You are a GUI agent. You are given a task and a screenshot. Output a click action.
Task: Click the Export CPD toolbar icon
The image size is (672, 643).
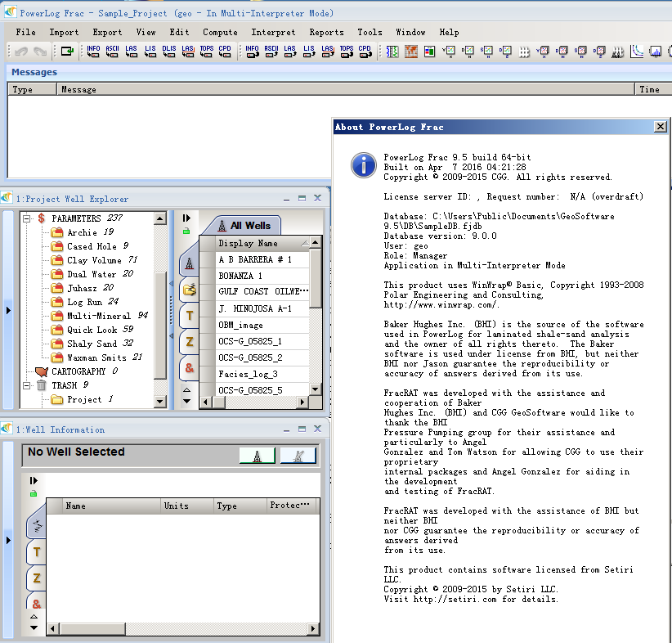coord(365,52)
